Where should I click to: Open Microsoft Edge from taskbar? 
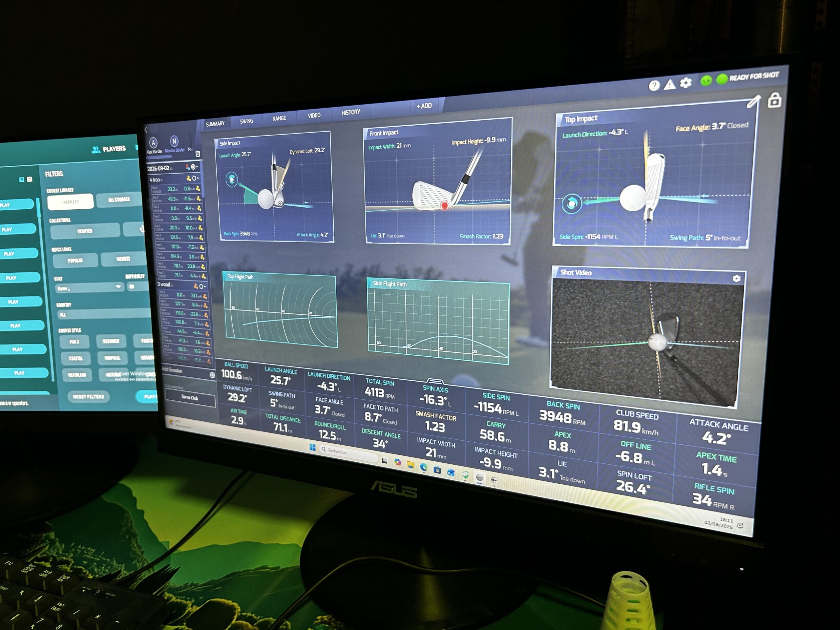pyautogui.click(x=424, y=467)
